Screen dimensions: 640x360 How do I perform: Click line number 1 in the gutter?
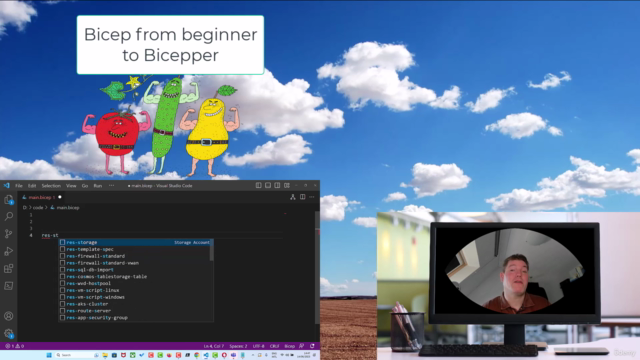31,215
